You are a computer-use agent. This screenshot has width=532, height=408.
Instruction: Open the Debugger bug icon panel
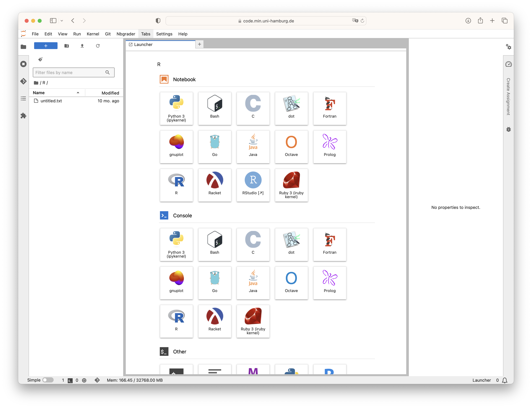click(508, 129)
